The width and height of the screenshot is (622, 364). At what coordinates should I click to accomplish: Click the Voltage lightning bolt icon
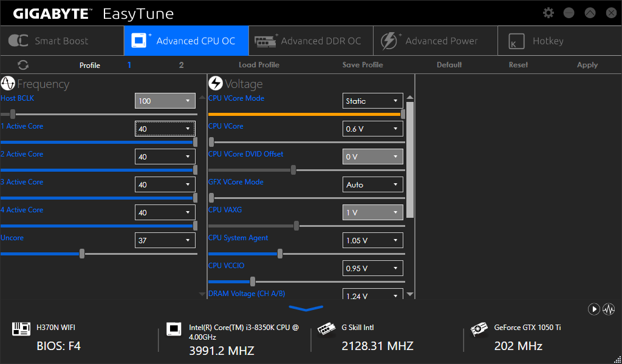[x=216, y=84]
